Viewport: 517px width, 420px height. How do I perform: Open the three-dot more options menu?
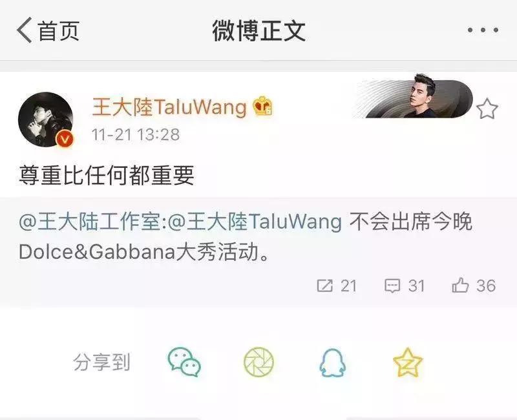[483, 30]
